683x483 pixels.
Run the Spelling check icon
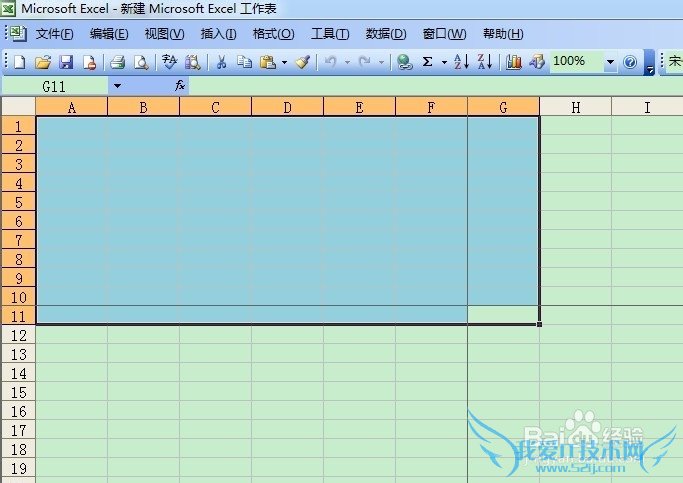(x=169, y=62)
